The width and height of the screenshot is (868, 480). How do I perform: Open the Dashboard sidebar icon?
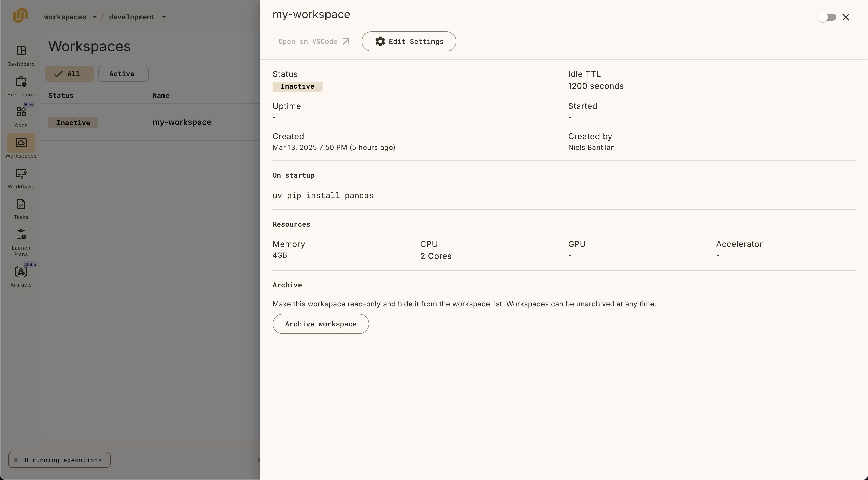(21, 55)
